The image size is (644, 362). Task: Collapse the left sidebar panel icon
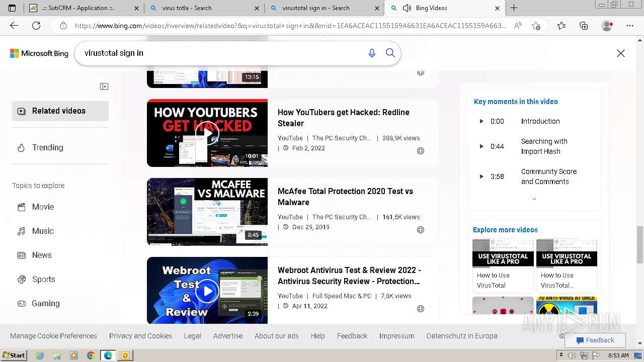pos(104,86)
